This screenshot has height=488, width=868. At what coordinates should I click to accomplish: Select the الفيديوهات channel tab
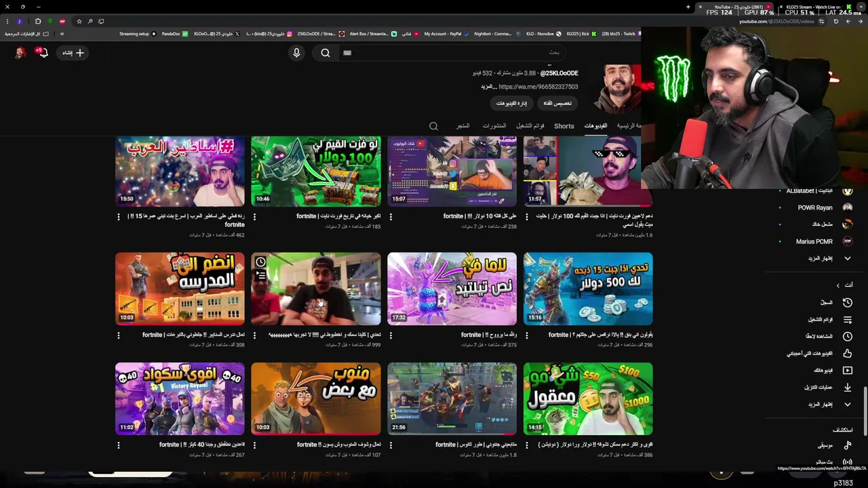[595, 126]
